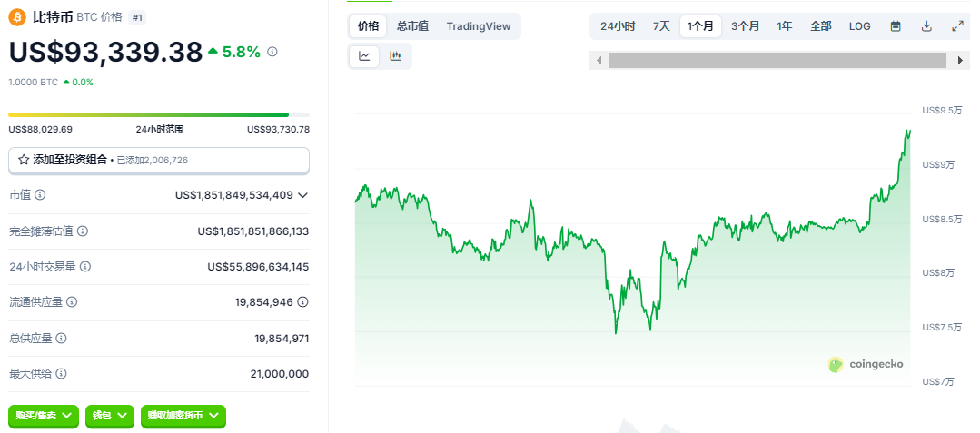Set chart range to 1个月
The width and height of the screenshot is (980, 433).
[x=700, y=26]
